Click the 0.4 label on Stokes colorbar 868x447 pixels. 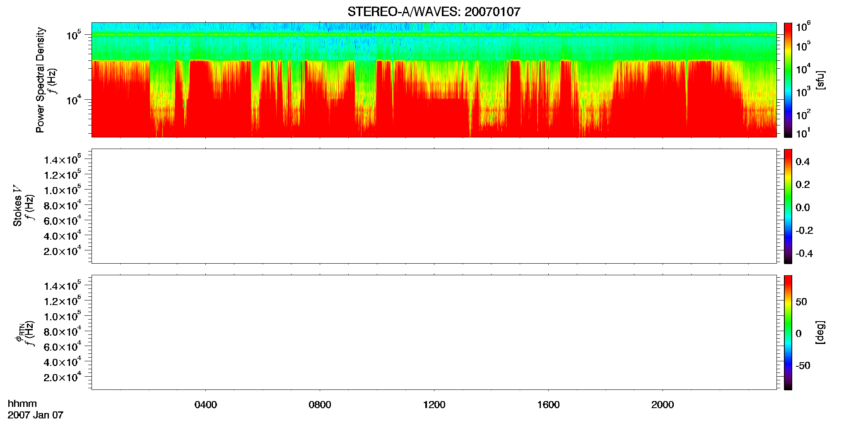[x=803, y=162]
